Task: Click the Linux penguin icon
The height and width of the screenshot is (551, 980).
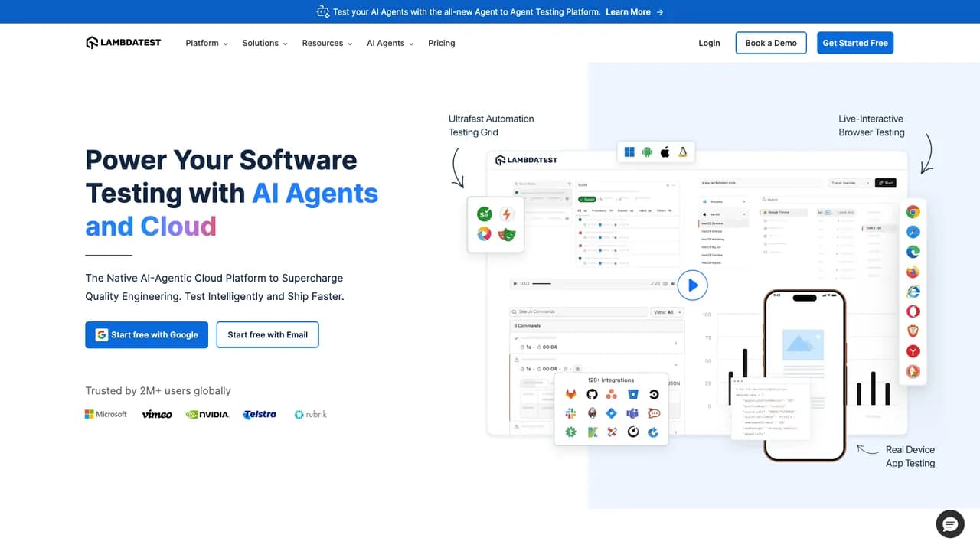Action: 682,152
